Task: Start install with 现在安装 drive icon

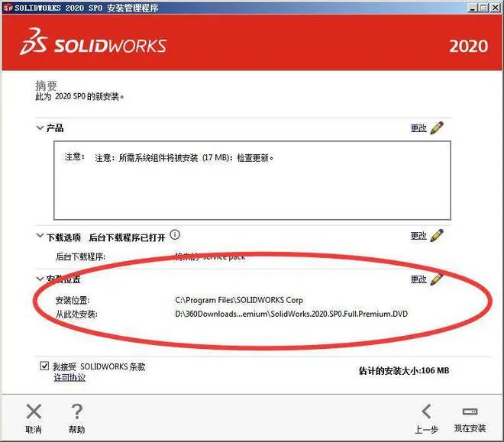Action: [470, 411]
